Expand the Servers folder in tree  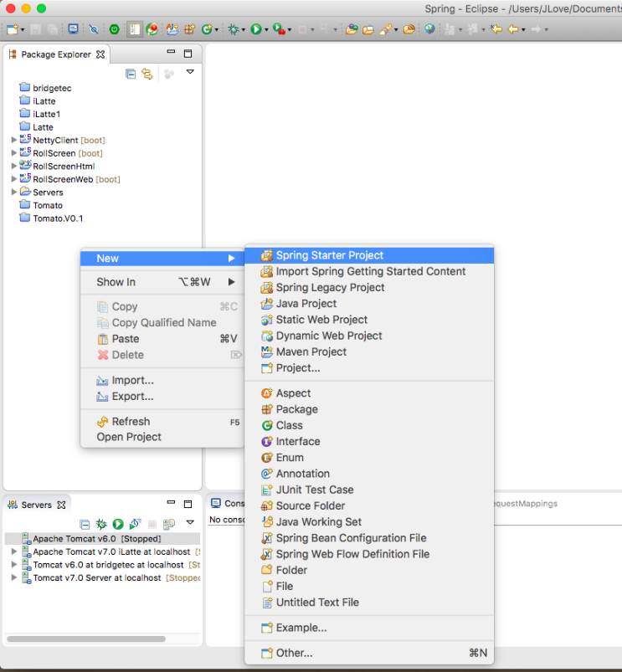[14, 192]
